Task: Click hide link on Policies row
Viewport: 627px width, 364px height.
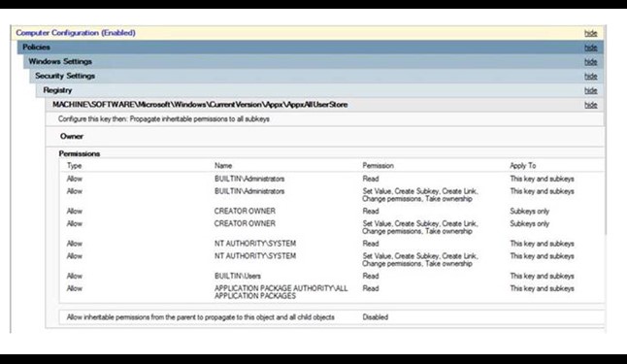Action: [x=591, y=48]
